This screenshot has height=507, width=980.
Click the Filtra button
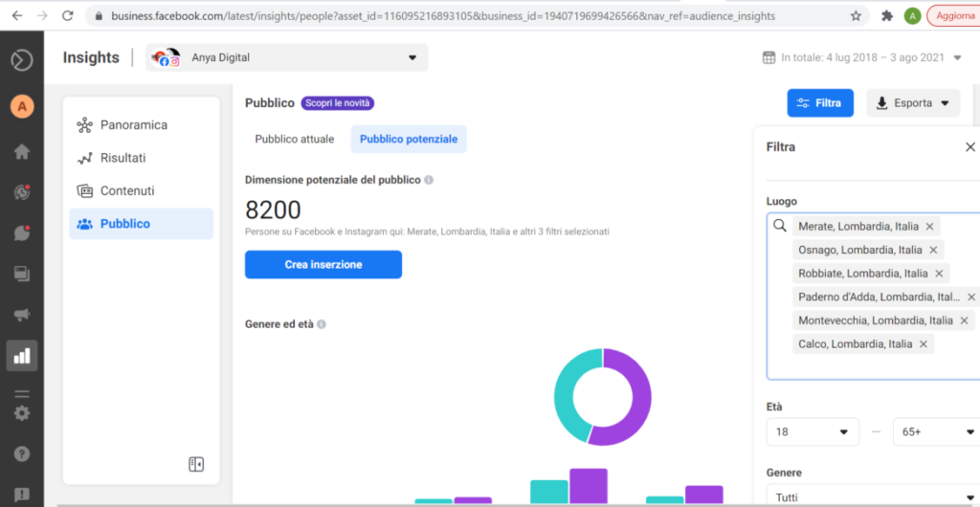(820, 103)
